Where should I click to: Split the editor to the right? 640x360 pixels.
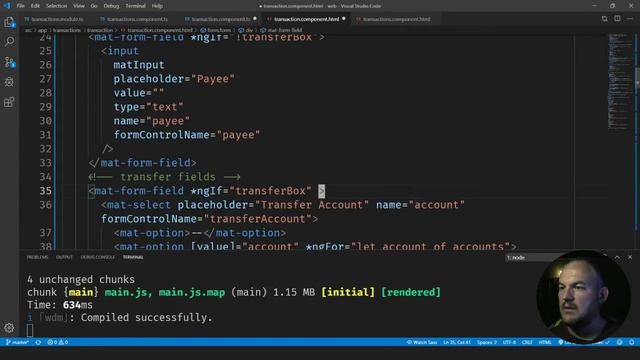[617, 19]
